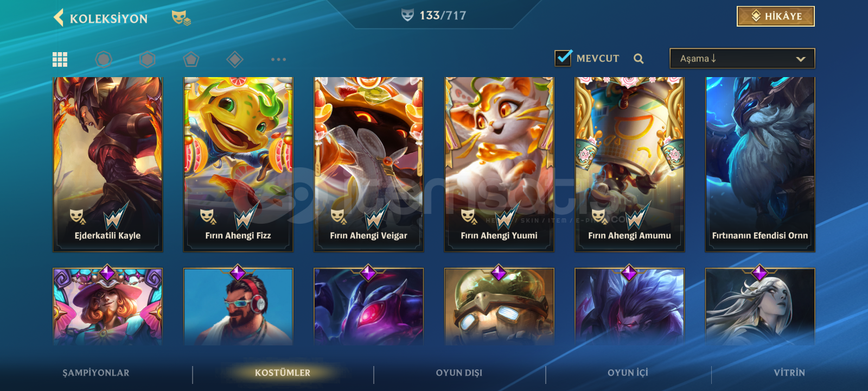The height and width of the screenshot is (391, 868).
Task: Toggle the Mevcut checkbox
Action: pyautogui.click(x=563, y=58)
